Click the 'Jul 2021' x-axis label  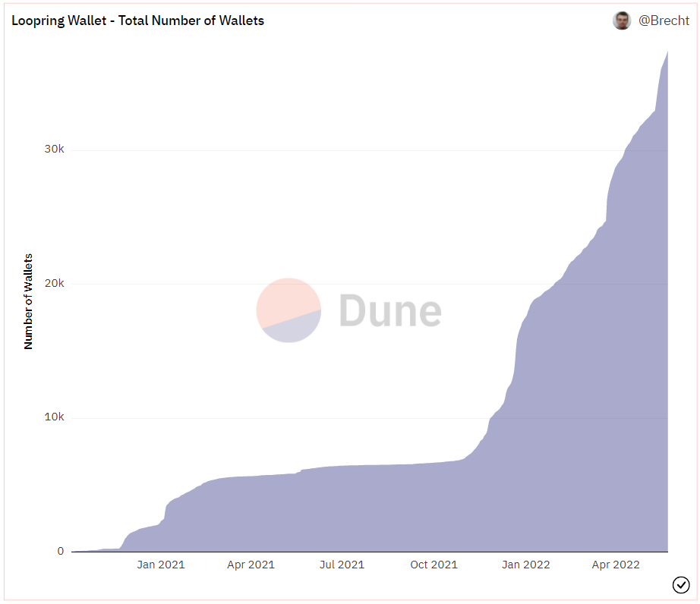pyautogui.click(x=342, y=565)
